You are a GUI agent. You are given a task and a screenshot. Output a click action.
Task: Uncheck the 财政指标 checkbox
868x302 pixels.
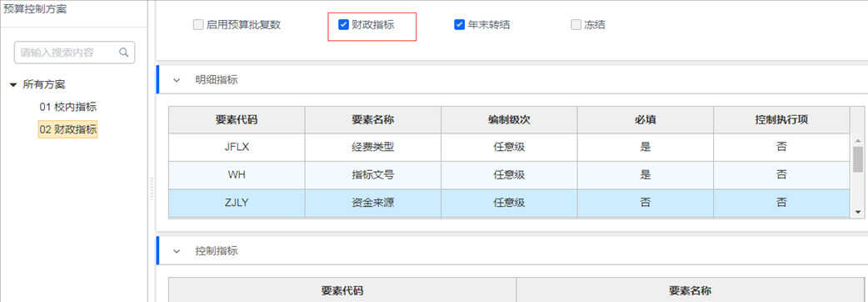(344, 25)
